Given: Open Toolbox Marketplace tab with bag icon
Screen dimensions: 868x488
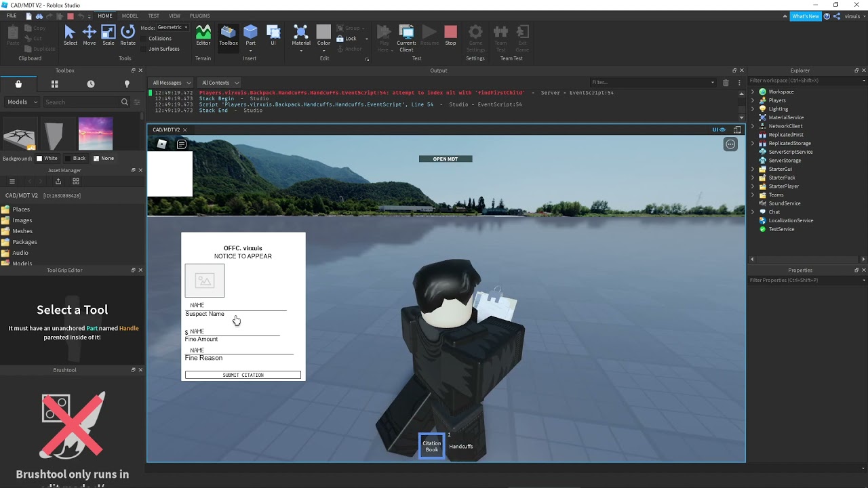Looking at the screenshot, I should (18, 84).
